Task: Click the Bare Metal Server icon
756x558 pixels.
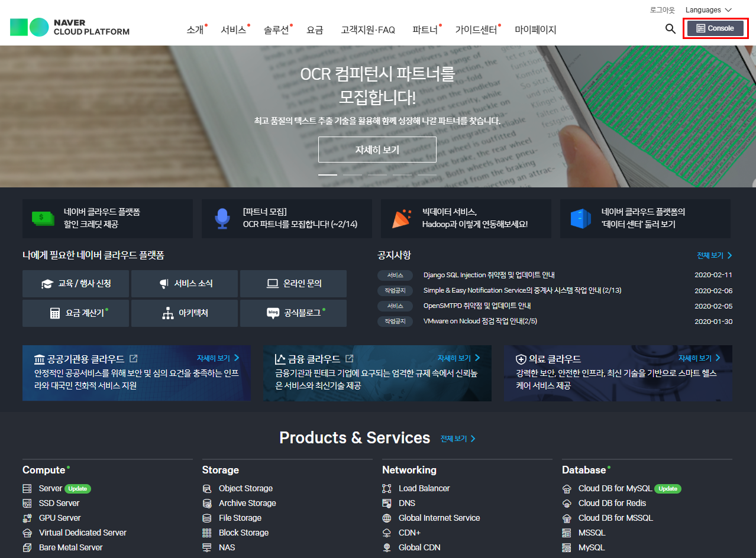Action: 27,548
